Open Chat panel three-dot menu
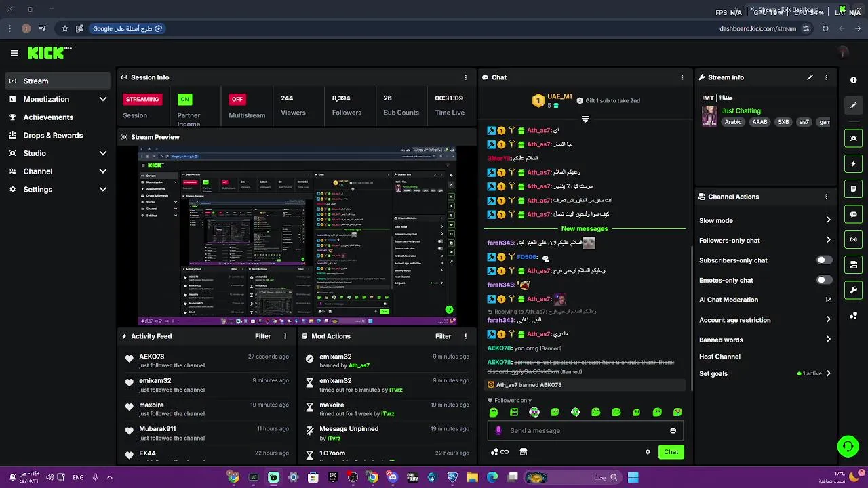This screenshot has width=868, height=488. [x=682, y=77]
